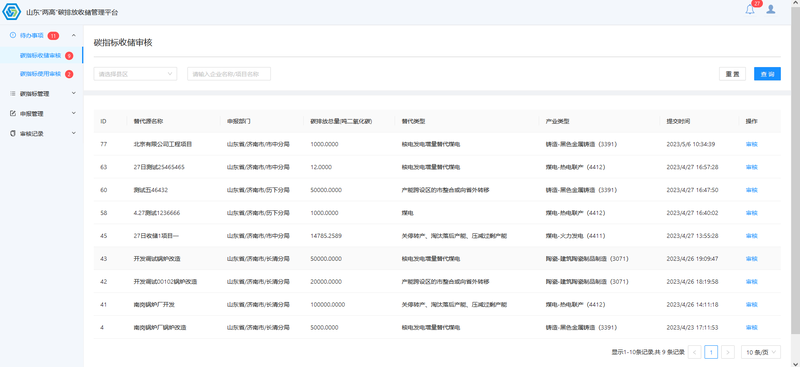Click the 重置 reset button
Viewport: 800px width, 367px height.
(x=732, y=74)
